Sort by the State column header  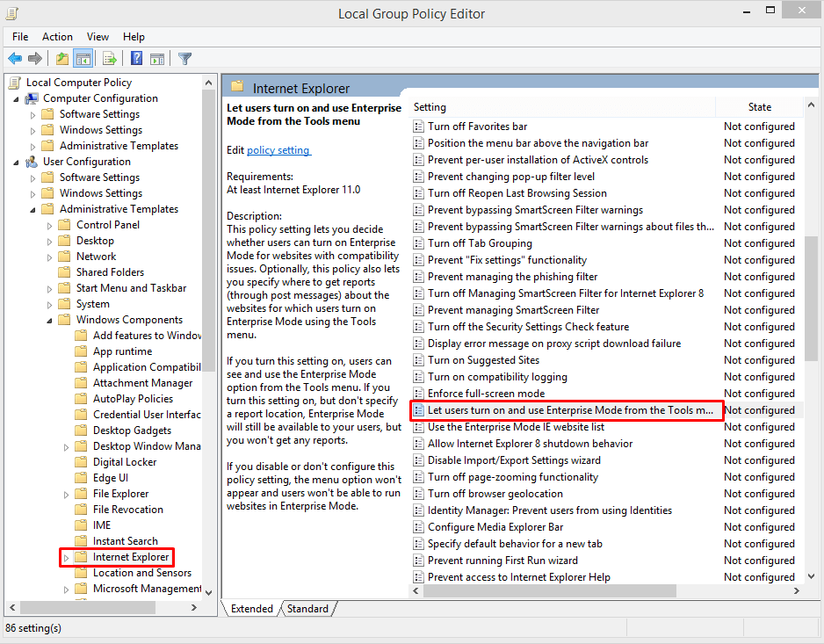click(x=759, y=107)
